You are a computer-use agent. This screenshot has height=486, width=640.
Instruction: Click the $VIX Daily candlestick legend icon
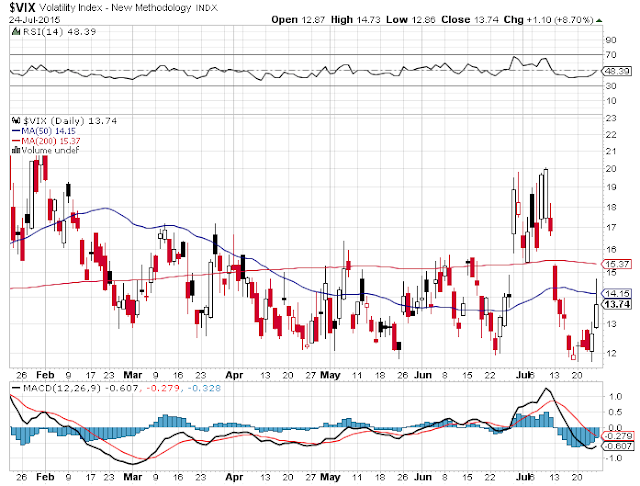point(16,121)
